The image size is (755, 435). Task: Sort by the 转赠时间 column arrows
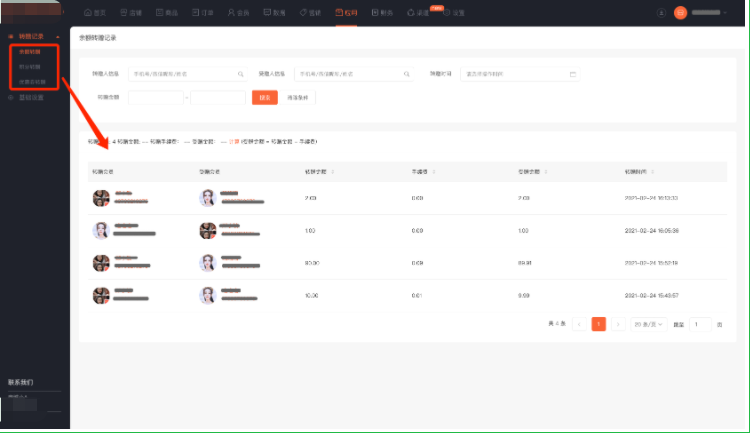(652, 172)
